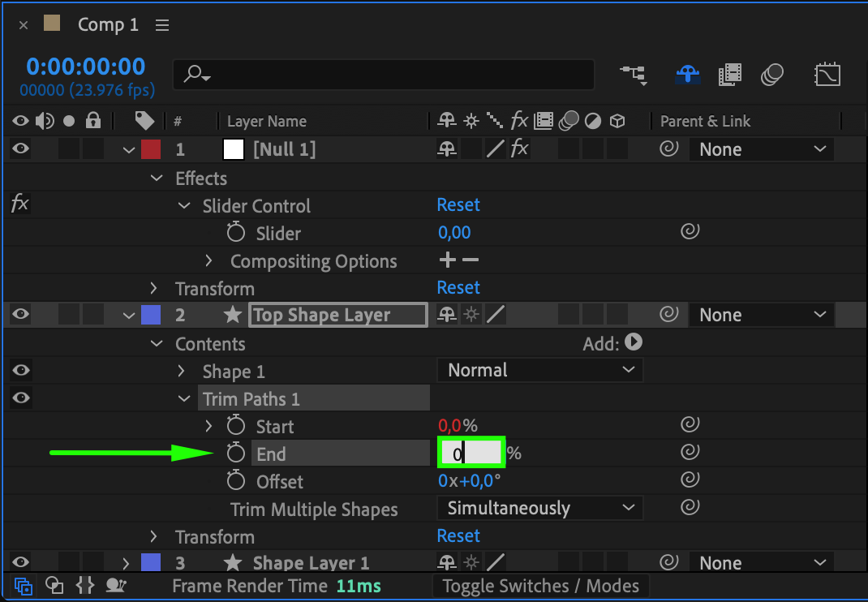Open the Graph Editor icon
The width and height of the screenshot is (868, 602).
827,75
